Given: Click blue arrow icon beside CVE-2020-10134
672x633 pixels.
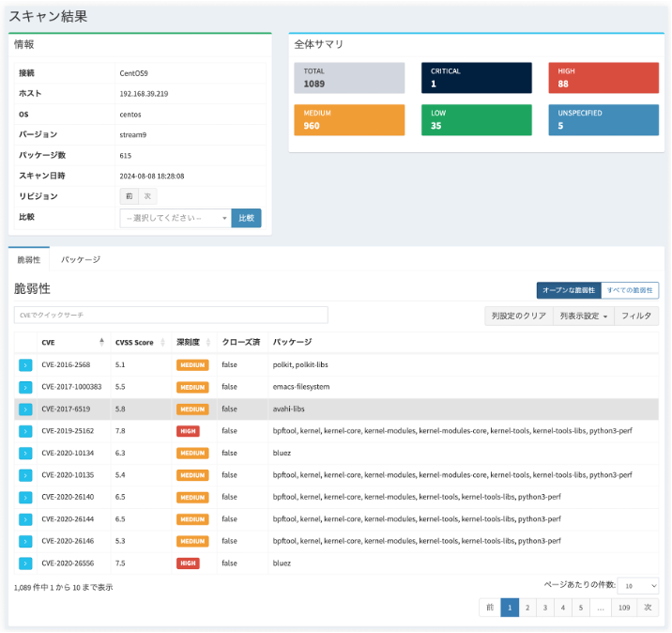Looking at the screenshot, I should coord(25,454).
